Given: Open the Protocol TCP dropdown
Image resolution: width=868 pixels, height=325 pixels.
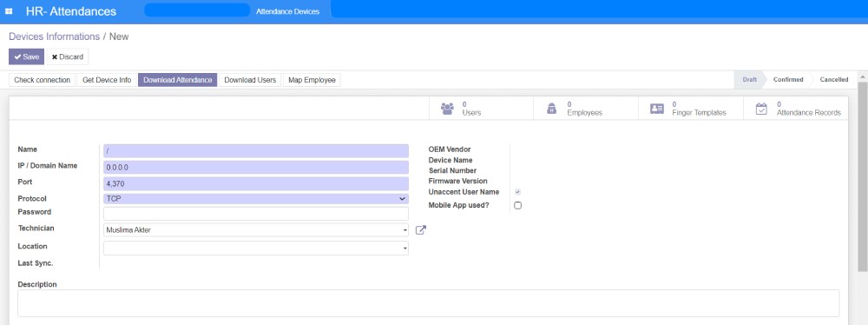Looking at the screenshot, I should pyautogui.click(x=256, y=198).
